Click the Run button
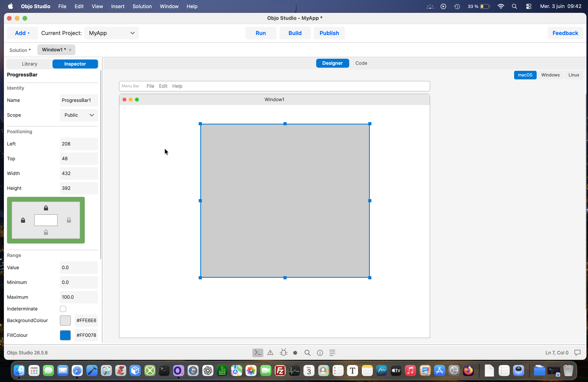The height and width of the screenshot is (382, 588). 261,33
